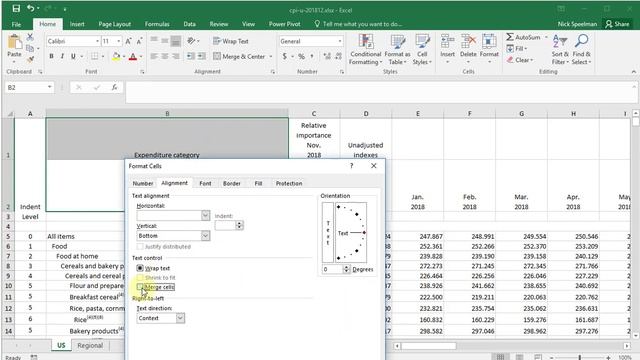Click the zoom slider in status bar
Image resolution: width=640 pixels, height=360 pixels.
coord(579,357)
